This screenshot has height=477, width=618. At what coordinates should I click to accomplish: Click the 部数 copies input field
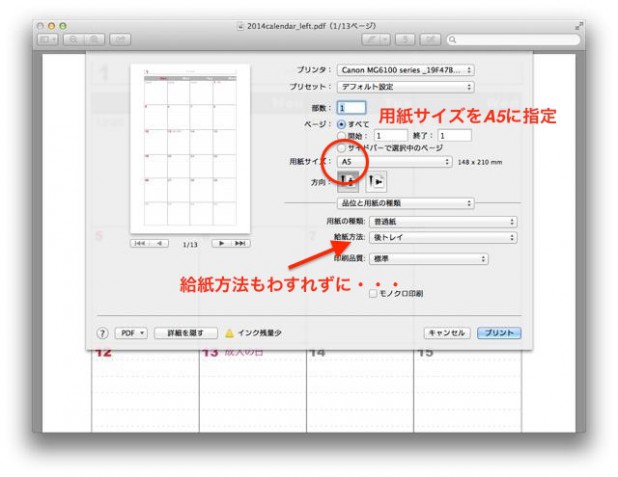click(353, 107)
